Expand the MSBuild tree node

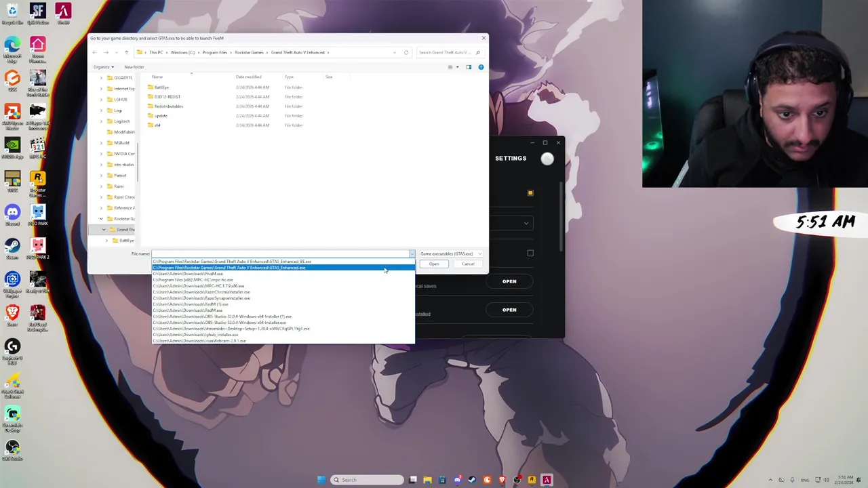[x=101, y=143]
